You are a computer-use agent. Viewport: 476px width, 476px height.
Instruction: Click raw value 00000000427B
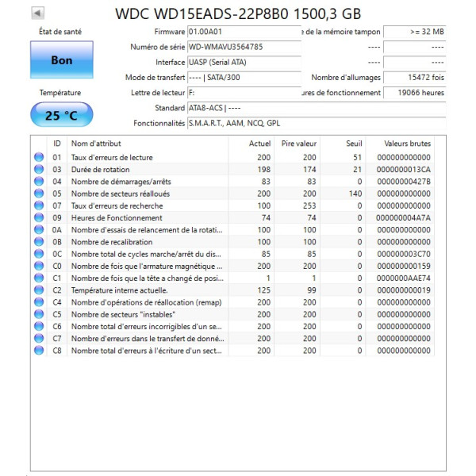tap(404, 181)
